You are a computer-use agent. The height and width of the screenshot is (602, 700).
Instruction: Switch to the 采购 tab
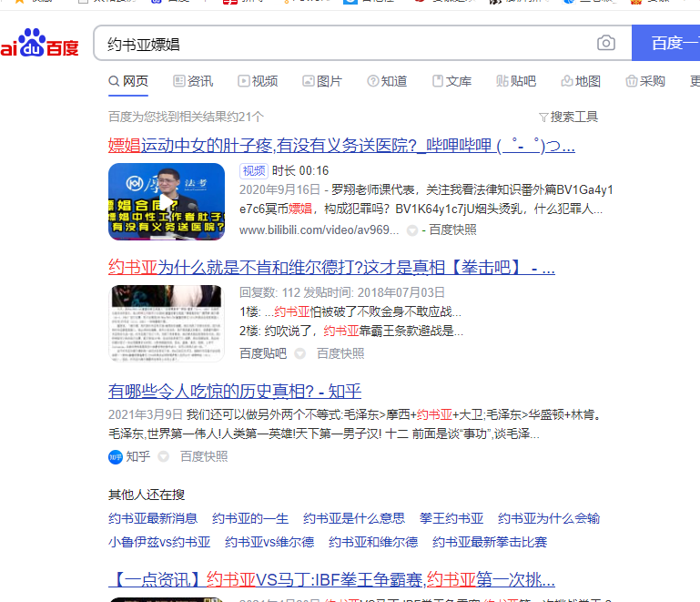645,81
